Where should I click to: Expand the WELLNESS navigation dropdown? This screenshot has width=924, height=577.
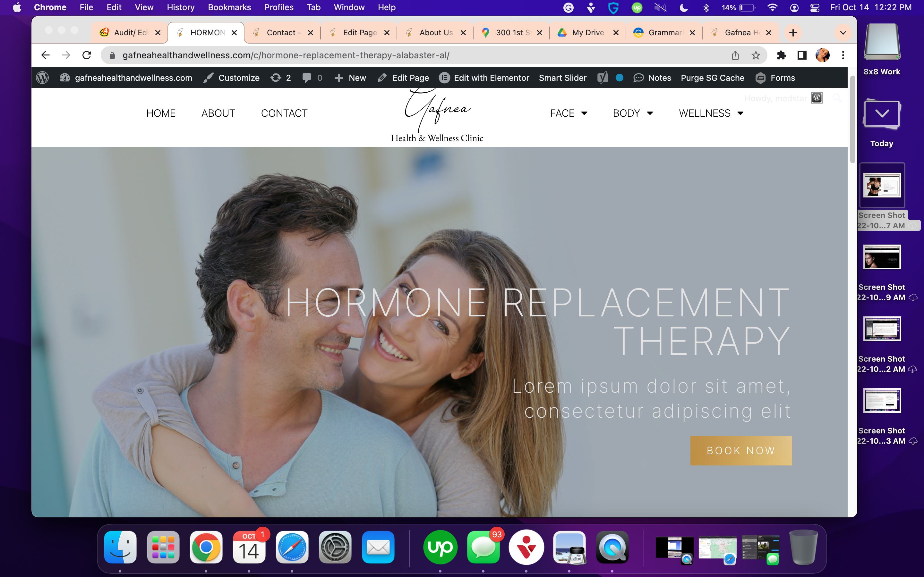pyautogui.click(x=711, y=113)
